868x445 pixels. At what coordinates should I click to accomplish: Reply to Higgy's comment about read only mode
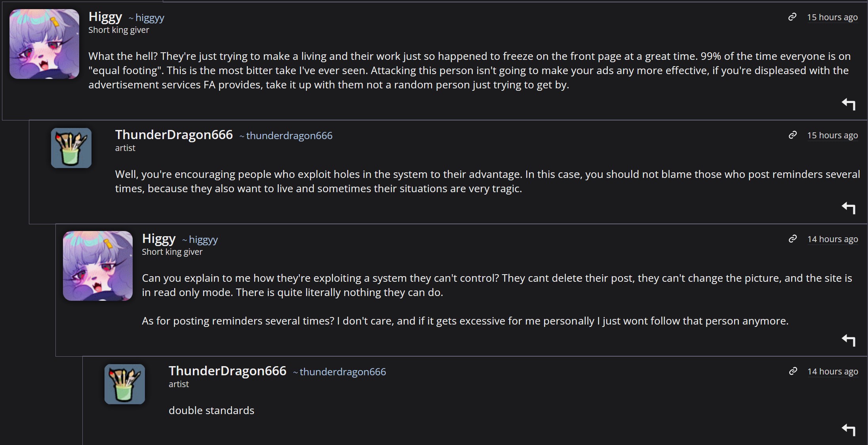point(848,340)
